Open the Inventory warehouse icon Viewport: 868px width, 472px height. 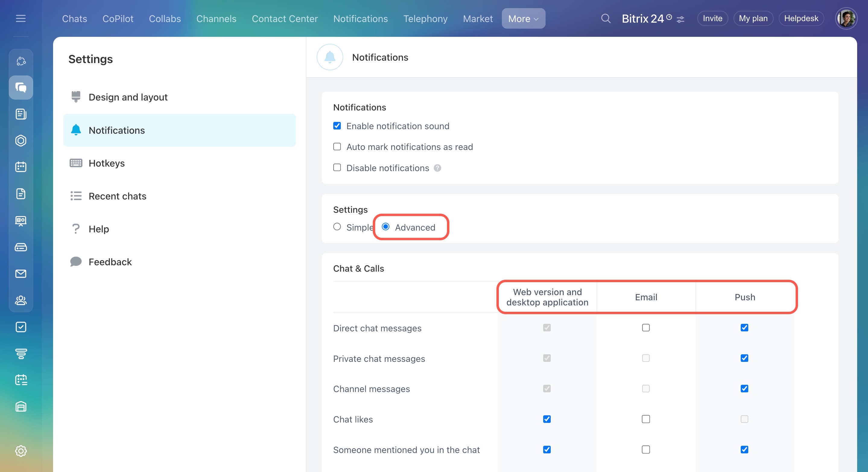pos(21,407)
